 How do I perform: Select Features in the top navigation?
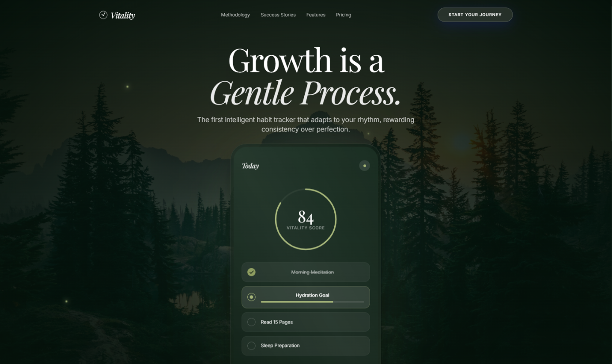point(316,15)
